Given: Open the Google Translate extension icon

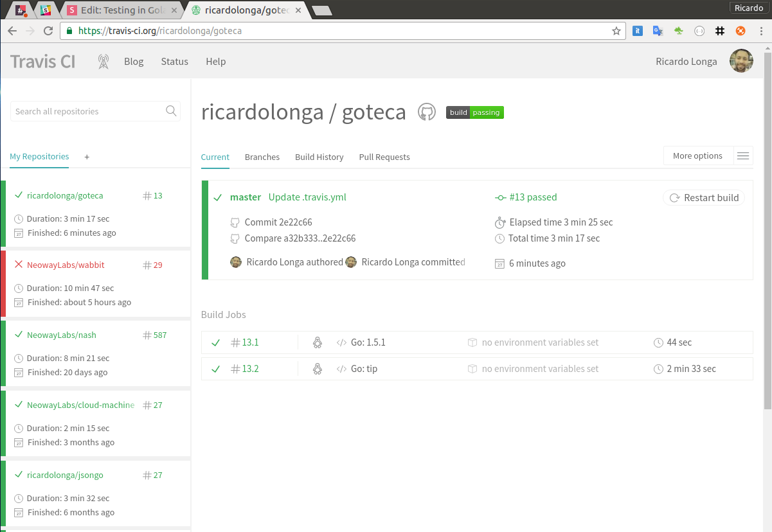Looking at the screenshot, I should coord(658,31).
